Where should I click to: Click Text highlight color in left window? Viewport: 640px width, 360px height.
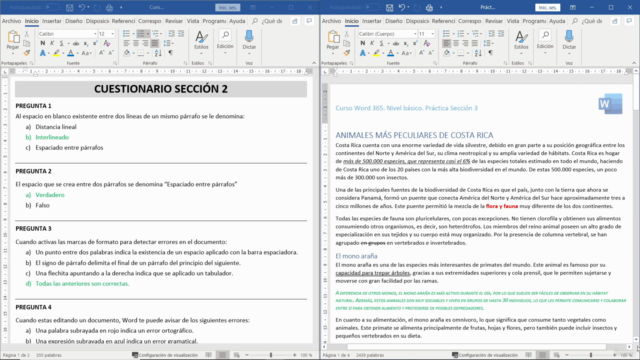(x=56, y=53)
